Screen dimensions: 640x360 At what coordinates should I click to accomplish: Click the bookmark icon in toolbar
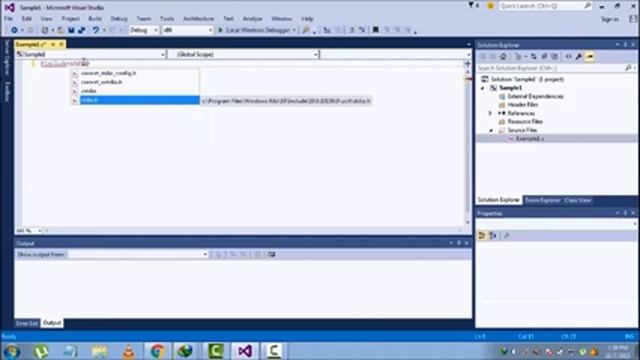coord(376,30)
